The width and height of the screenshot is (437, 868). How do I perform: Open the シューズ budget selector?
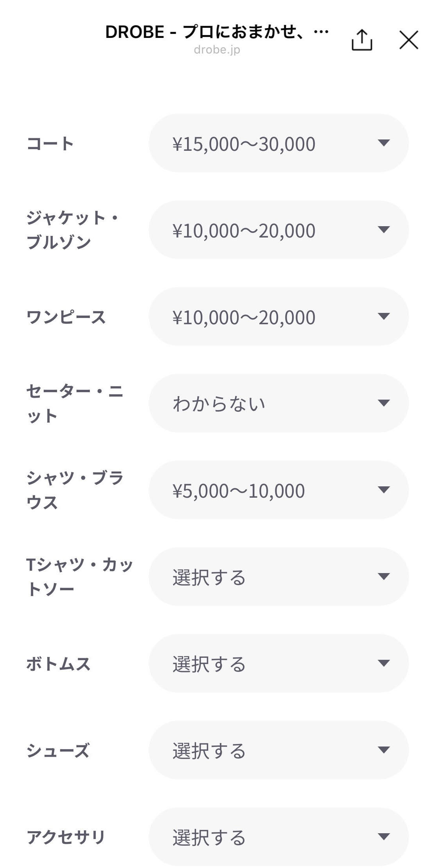point(278,750)
